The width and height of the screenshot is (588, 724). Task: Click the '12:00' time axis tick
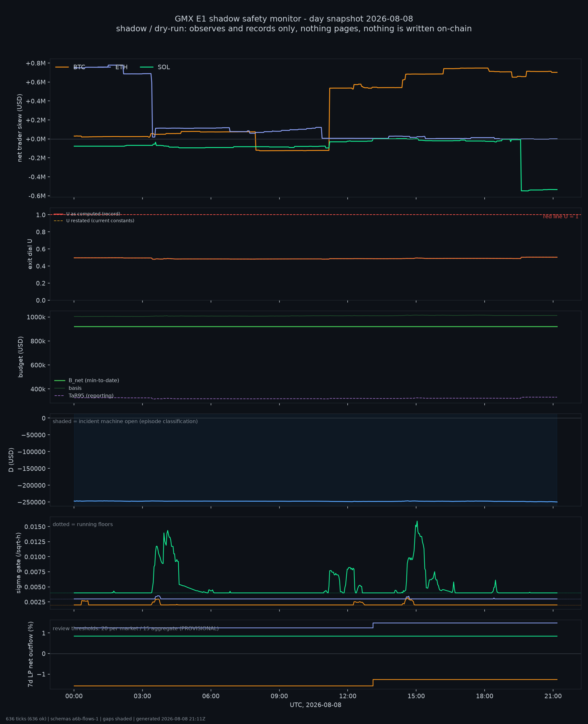(348, 696)
